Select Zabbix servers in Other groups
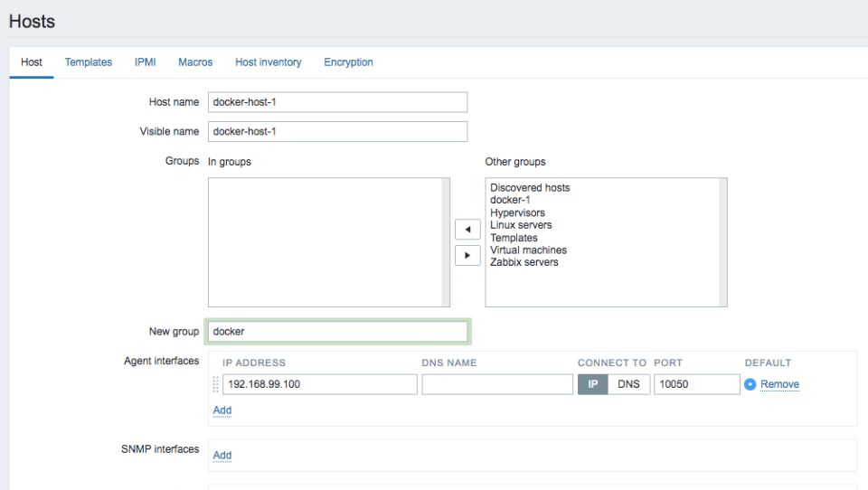The height and width of the screenshot is (490, 868). click(x=524, y=262)
